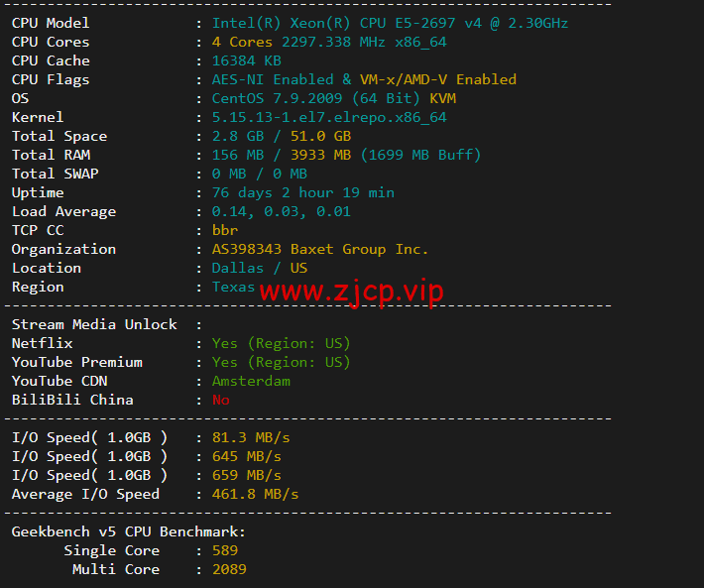Click the load average 0.14 value
704x588 pixels.
tap(229, 211)
